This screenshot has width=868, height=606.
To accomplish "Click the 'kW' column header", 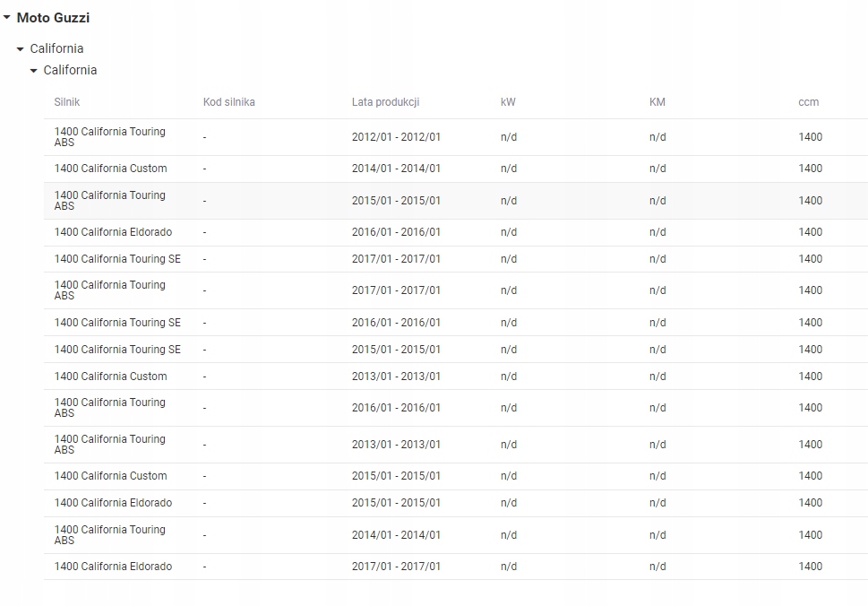I will point(508,102).
